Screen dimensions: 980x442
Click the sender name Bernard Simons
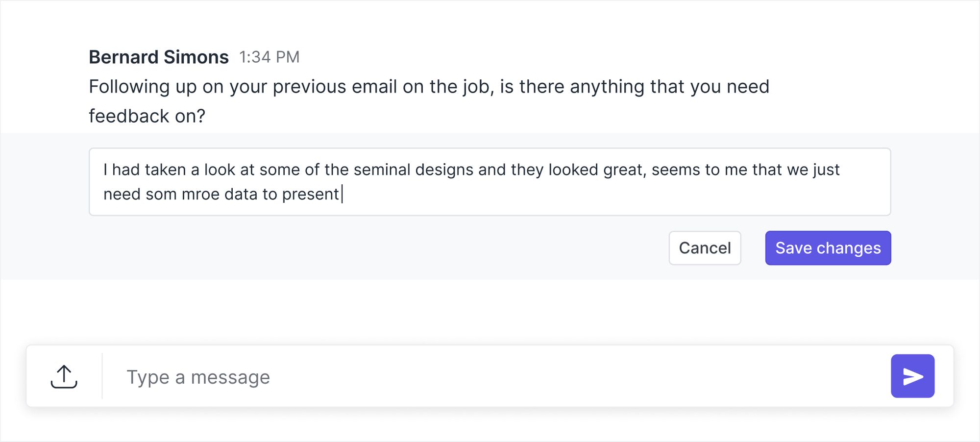(x=159, y=57)
